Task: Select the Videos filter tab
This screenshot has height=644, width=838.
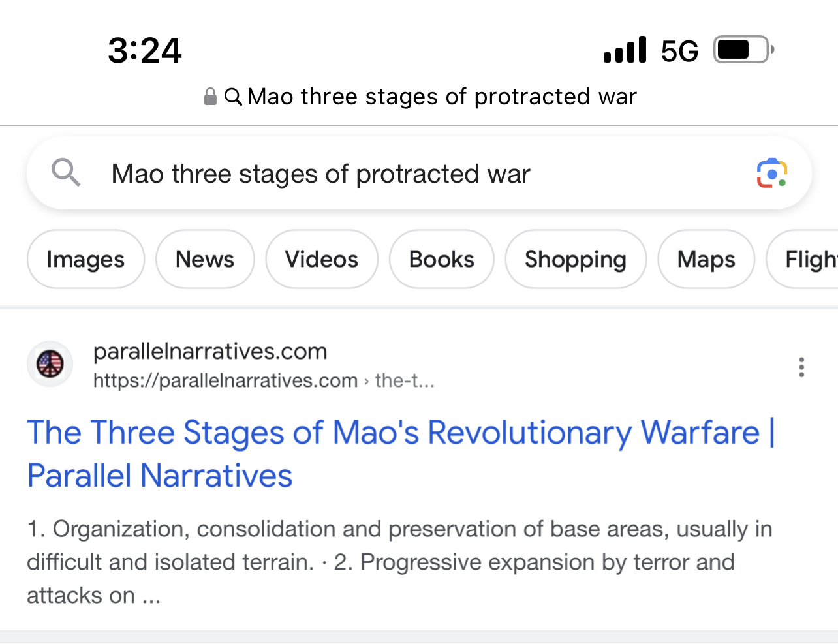Action: pyautogui.click(x=322, y=259)
